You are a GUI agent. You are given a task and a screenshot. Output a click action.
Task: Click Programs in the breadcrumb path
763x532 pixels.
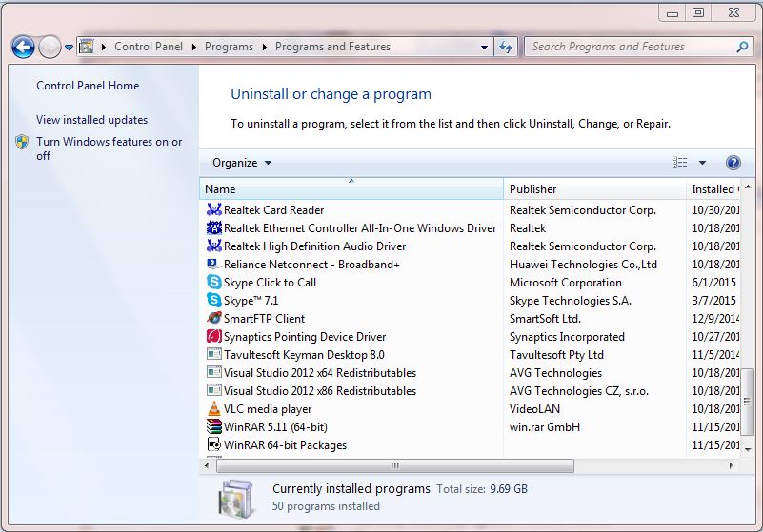tap(229, 47)
